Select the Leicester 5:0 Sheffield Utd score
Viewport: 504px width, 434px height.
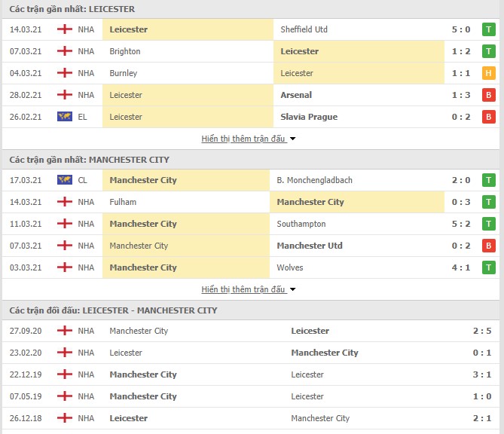point(461,29)
